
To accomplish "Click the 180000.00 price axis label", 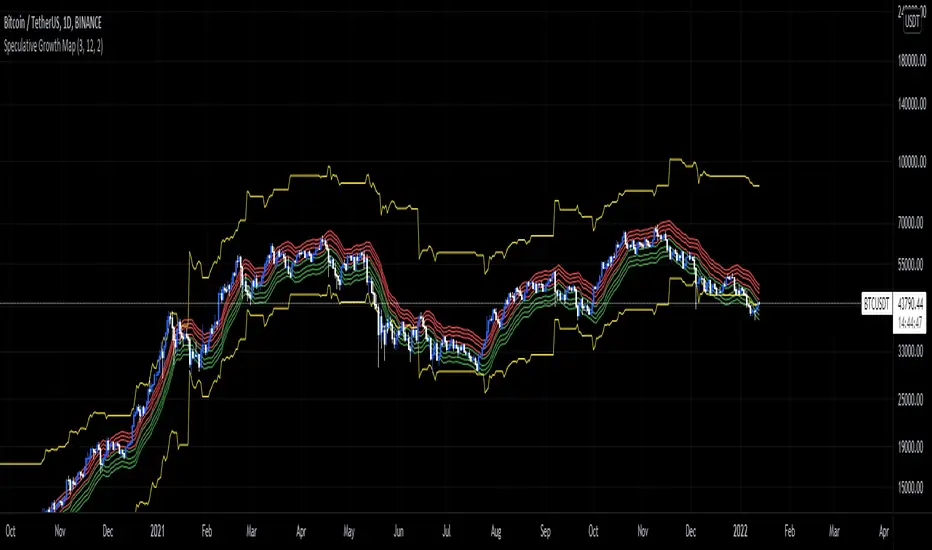I will (911, 60).
